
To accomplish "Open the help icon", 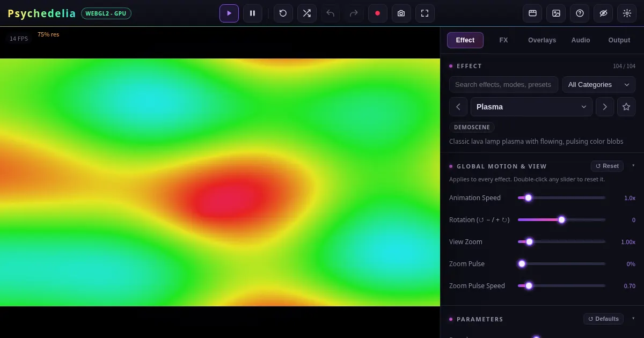I will [x=580, y=13].
